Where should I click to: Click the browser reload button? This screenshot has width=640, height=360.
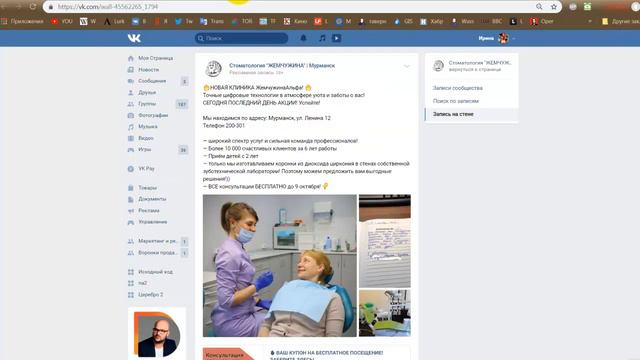coord(33,7)
